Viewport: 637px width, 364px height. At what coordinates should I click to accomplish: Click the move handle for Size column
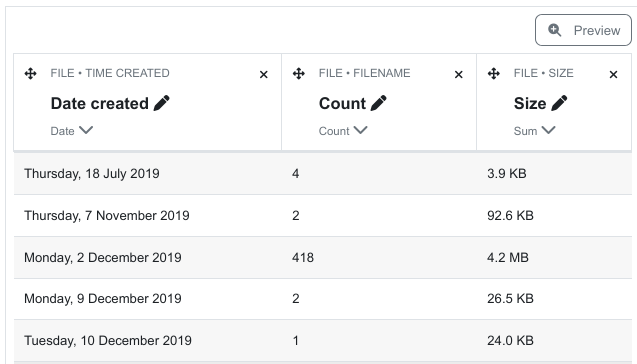494,74
